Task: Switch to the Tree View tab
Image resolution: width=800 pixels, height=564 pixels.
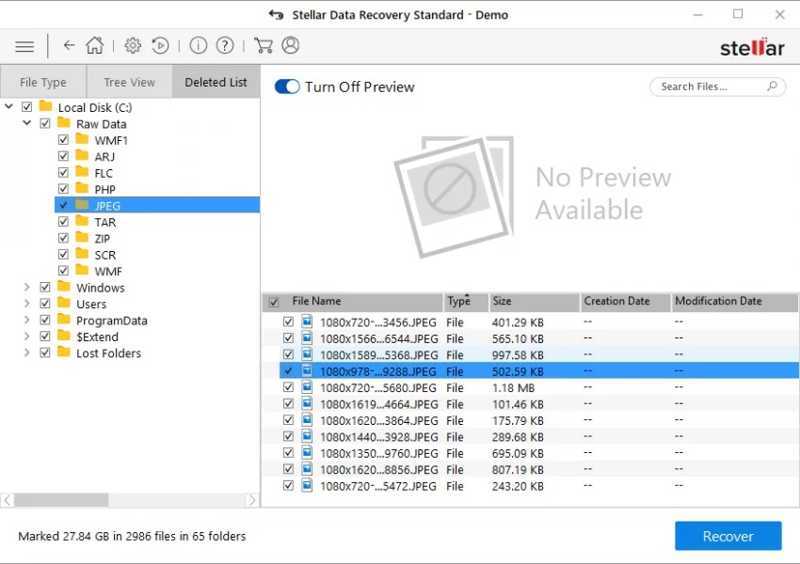Action: point(129,82)
